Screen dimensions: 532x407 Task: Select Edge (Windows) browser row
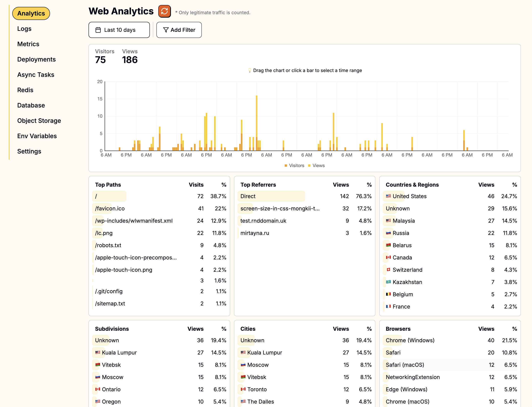tap(450, 389)
